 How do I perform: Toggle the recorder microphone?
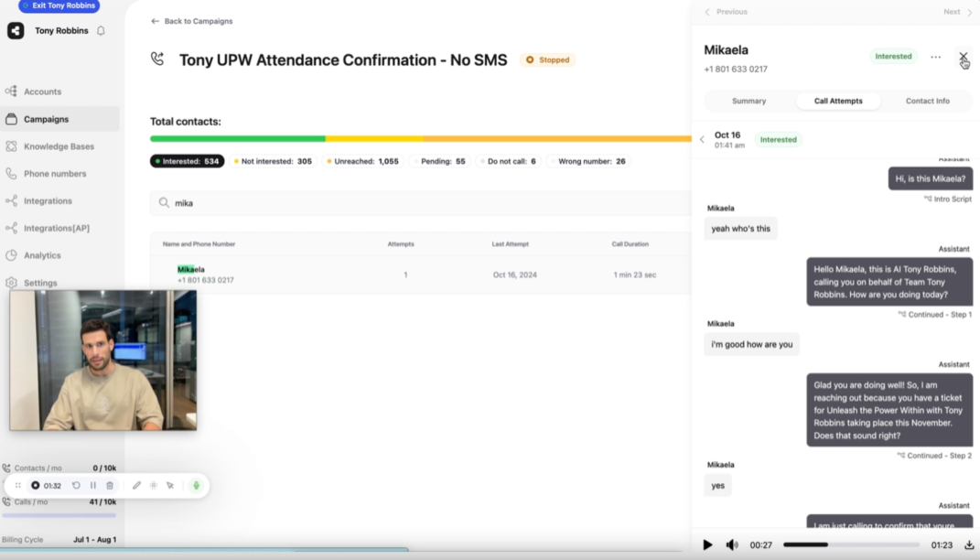(196, 486)
